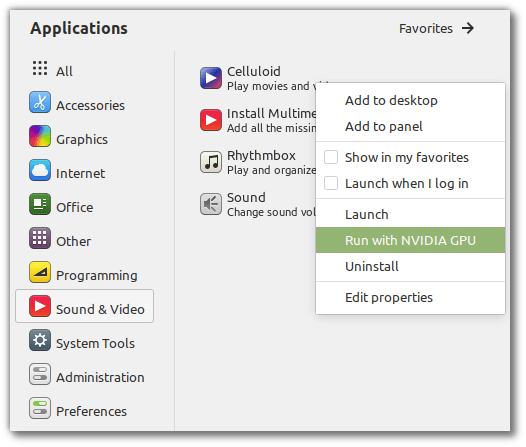This screenshot has height=447, width=526.
Task: Open the Accessories category scissors icon
Action: pyautogui.click(x=40, y=102)
